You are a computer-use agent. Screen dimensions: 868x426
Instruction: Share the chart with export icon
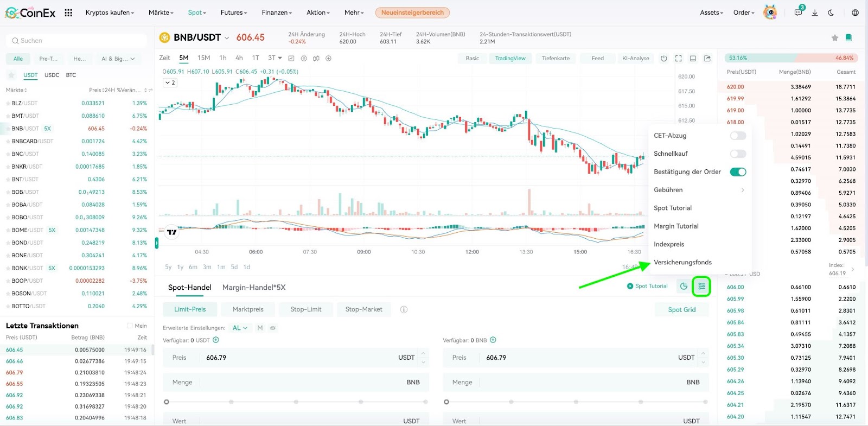[707, 58]
